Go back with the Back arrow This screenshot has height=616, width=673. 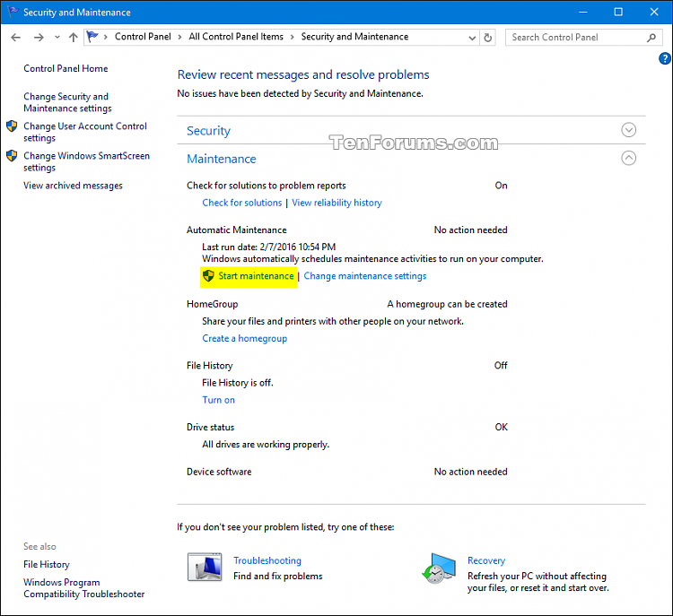click(16, 38)
